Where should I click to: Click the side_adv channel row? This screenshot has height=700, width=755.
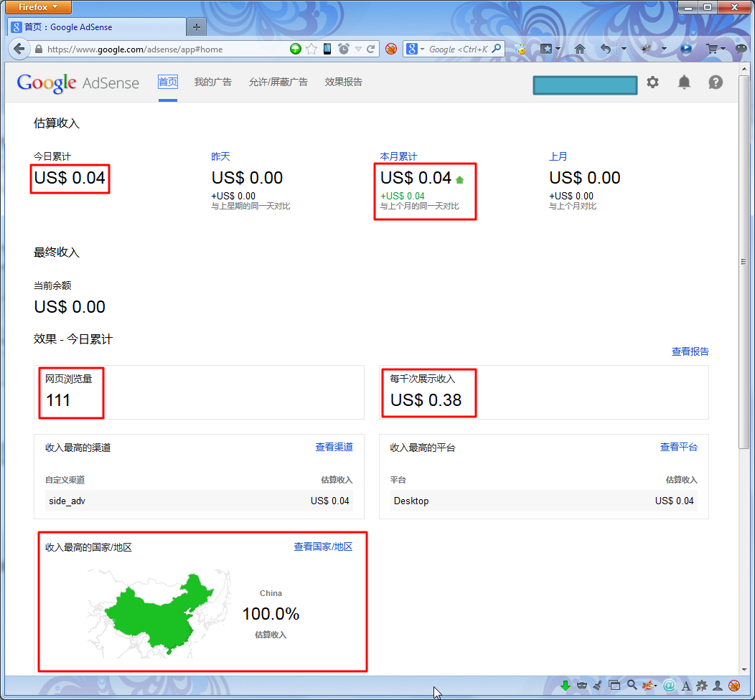click(x=199, y=501)
